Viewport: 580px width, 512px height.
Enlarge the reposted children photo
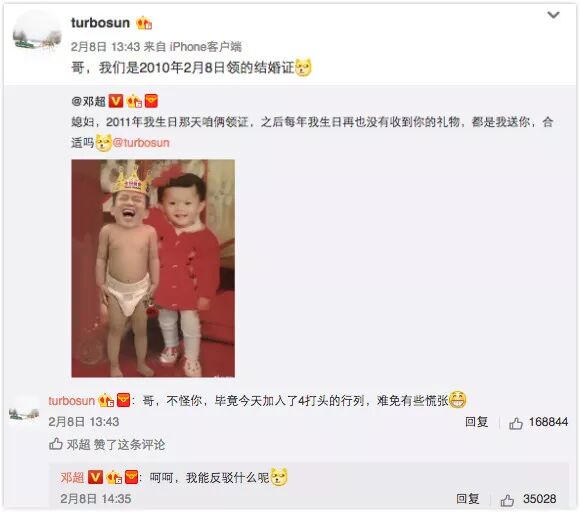coord(153,268)
